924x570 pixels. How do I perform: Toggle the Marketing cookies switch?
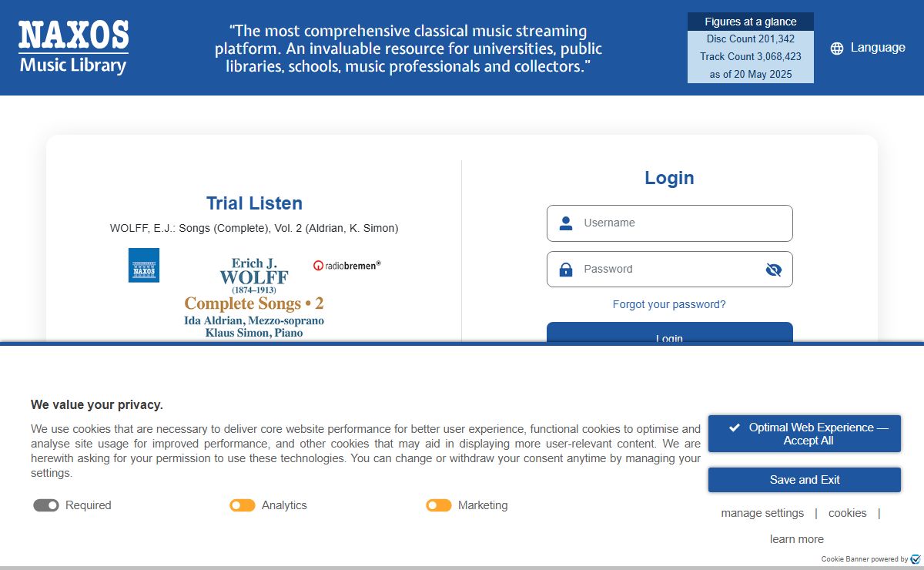click(439, 505)
